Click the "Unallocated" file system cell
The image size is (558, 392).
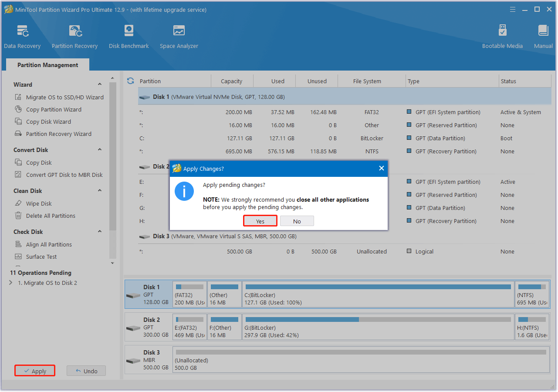[x=372, y=251]
